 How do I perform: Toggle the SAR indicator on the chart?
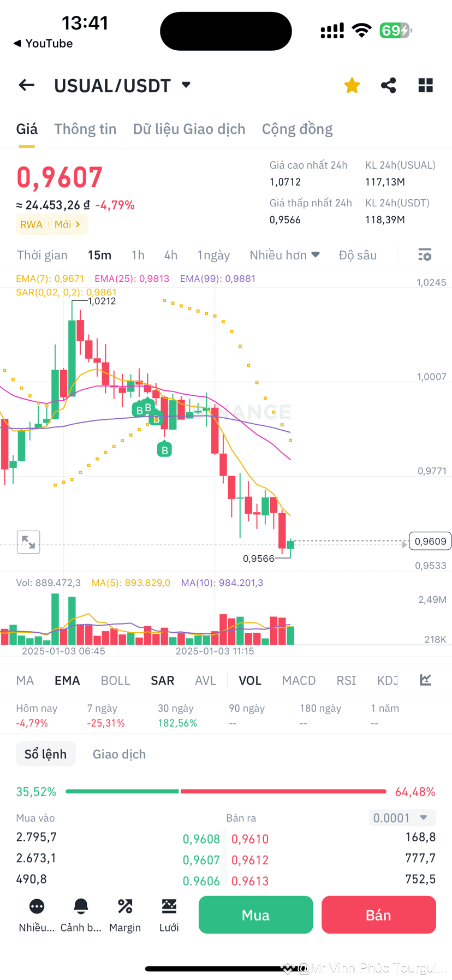tap(162, 680)
